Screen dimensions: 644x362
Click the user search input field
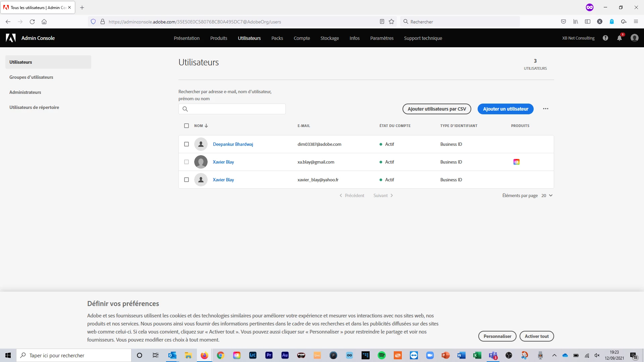(x=235, y=109)
